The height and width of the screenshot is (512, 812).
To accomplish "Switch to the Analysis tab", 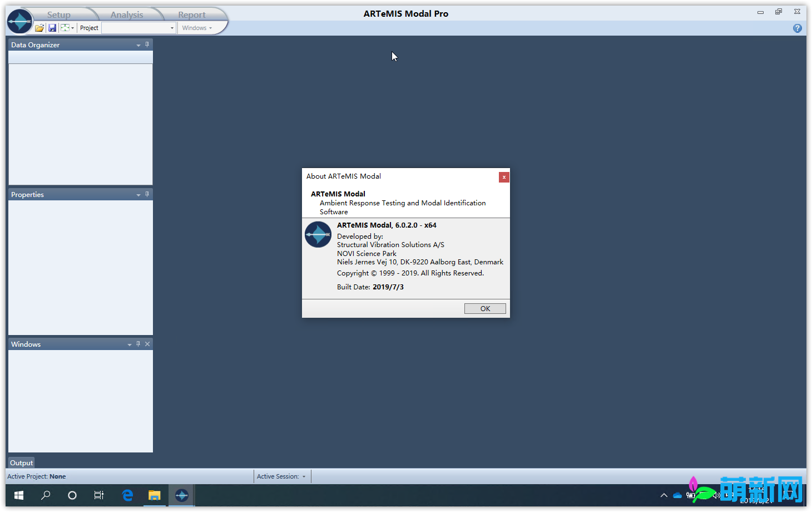I will pyautogui.click(x=127, y=14).
